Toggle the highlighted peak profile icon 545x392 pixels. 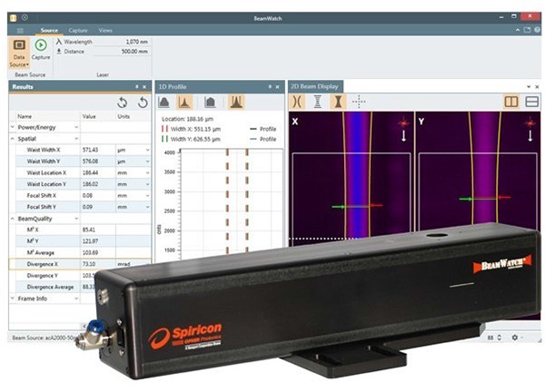(x=184, y=102)
